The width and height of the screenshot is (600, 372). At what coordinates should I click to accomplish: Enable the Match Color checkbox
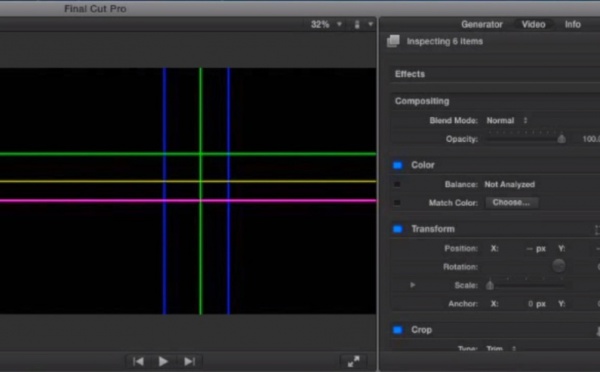tap(397, 202)
